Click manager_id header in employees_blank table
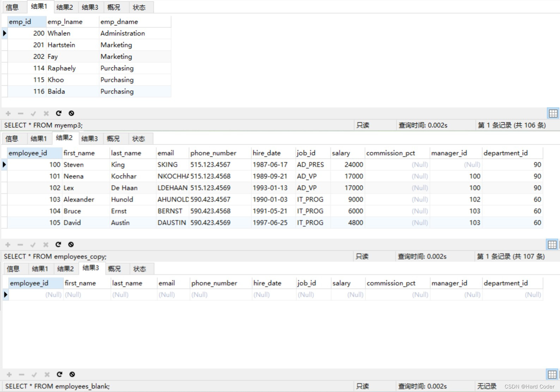560x392 pixels. click(x=456, y=283)
